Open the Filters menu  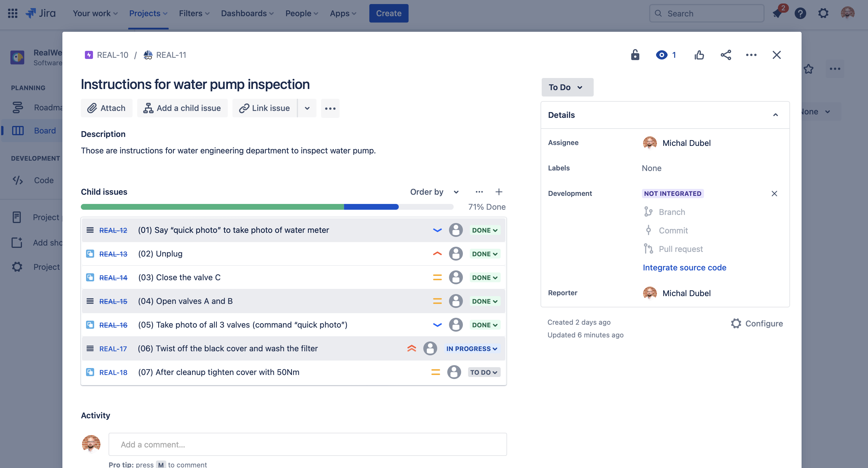pyautogui.click(x=194, y=13)
